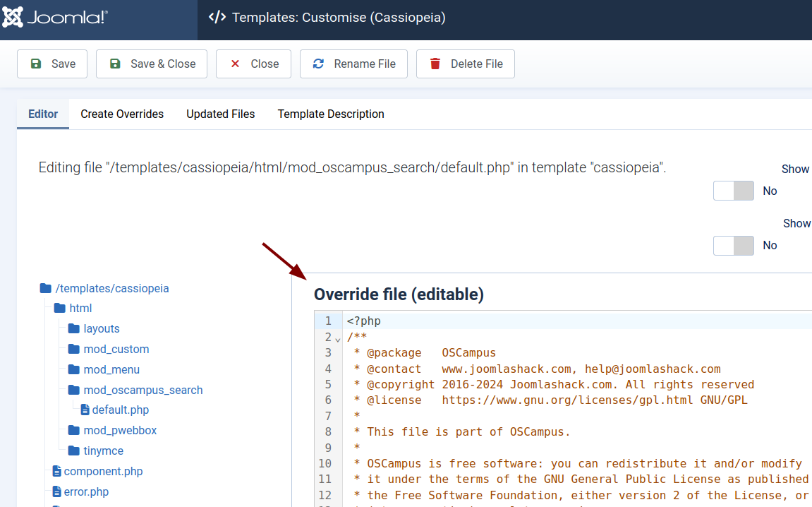The height and width of the screenshot is (507, 812).
Task: Open the /templates/cassiopeia root folder
Action: (112, 288)
